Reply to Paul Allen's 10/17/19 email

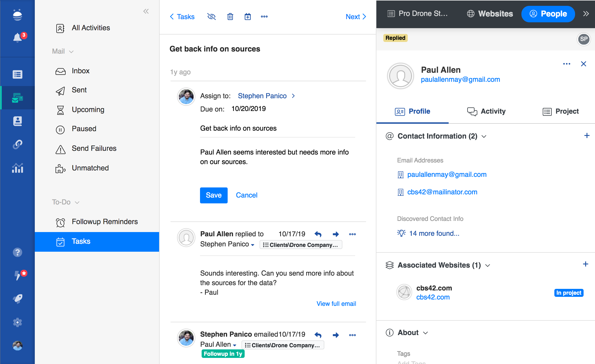point(318,234)
